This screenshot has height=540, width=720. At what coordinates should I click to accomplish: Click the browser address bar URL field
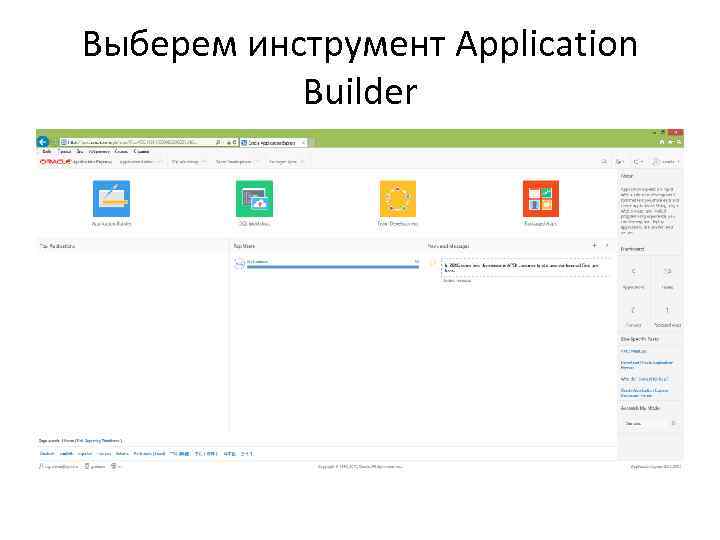pyautogui.click(x=138, y=143)
